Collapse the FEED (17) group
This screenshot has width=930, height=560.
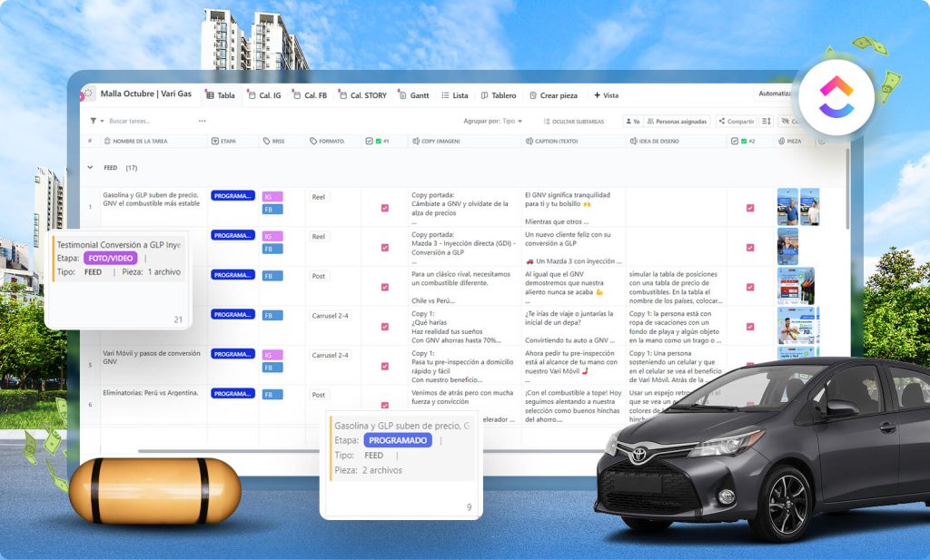pos(90,168)
